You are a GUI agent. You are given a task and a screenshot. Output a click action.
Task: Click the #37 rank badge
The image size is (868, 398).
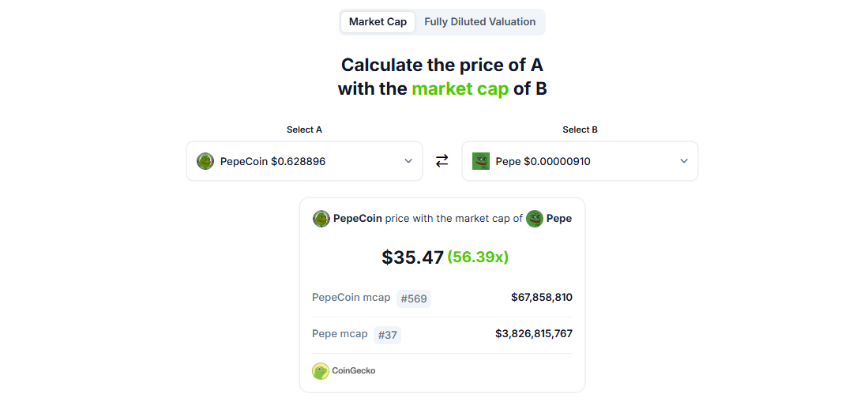coord(387,335)
